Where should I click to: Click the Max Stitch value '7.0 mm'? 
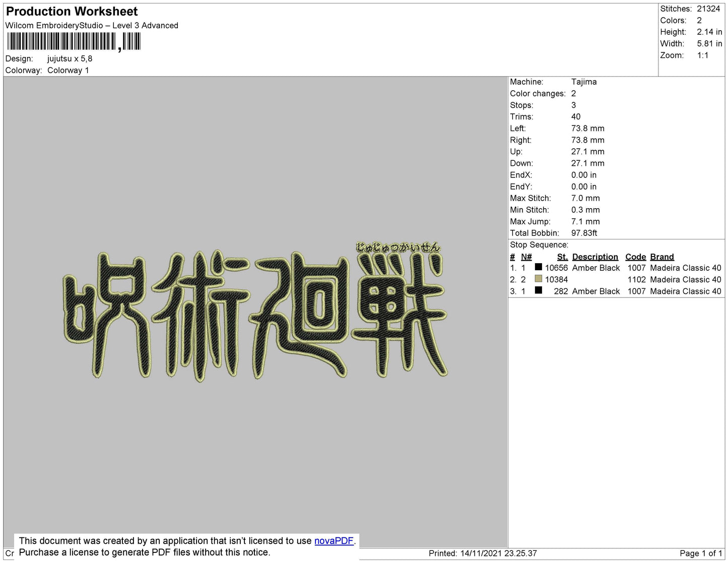(585, 198)
